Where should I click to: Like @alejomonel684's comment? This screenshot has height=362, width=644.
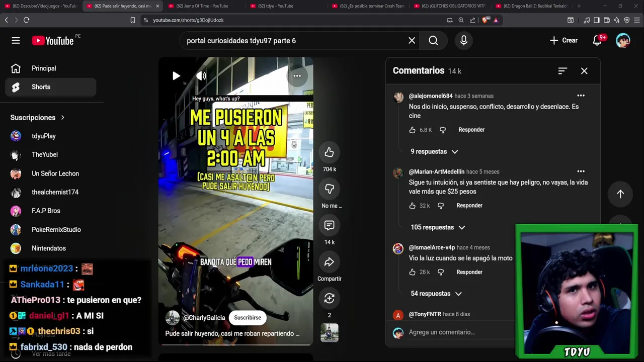pos(412,130)
